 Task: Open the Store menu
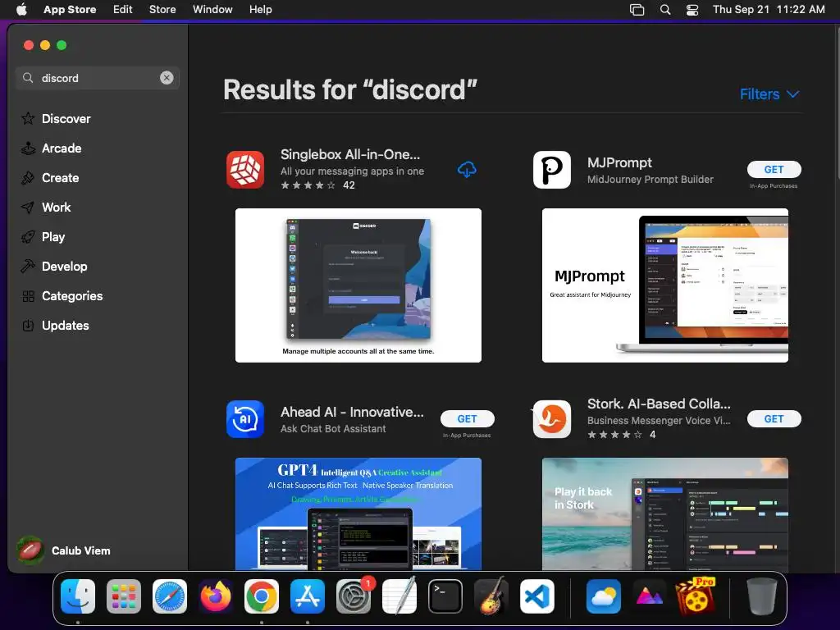click(162, 10)
